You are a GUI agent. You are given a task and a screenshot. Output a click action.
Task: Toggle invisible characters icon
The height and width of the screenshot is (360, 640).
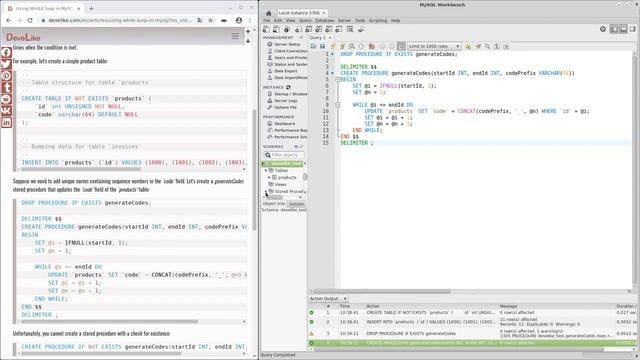pyautogui.click(x=497, y=47)
